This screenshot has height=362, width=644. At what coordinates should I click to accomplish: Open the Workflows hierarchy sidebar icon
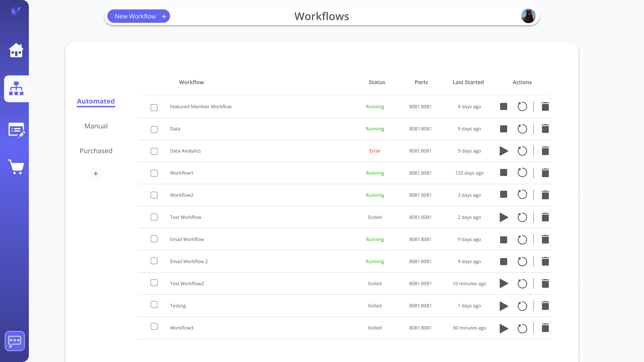point(16,88)
